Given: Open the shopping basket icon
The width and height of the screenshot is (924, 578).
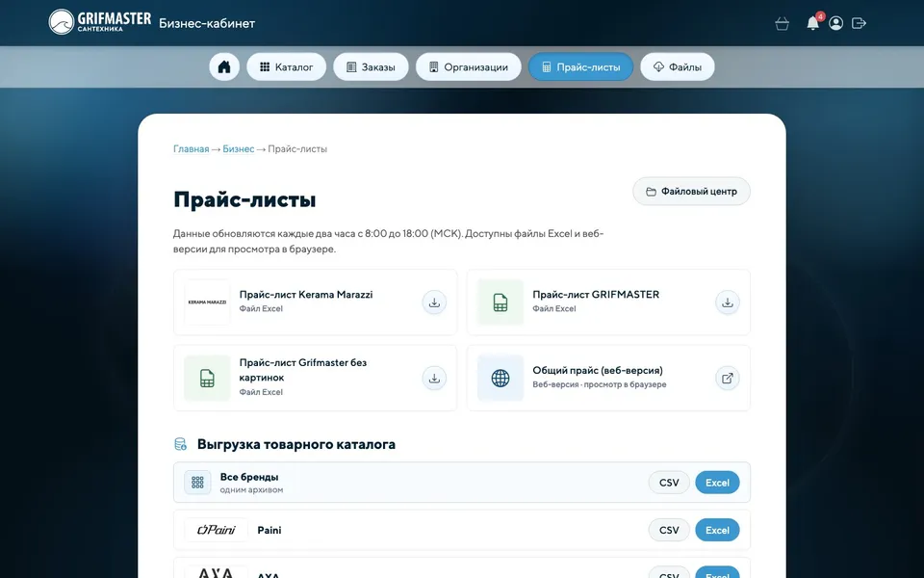Looking at the screenshot, I should 782,23.
